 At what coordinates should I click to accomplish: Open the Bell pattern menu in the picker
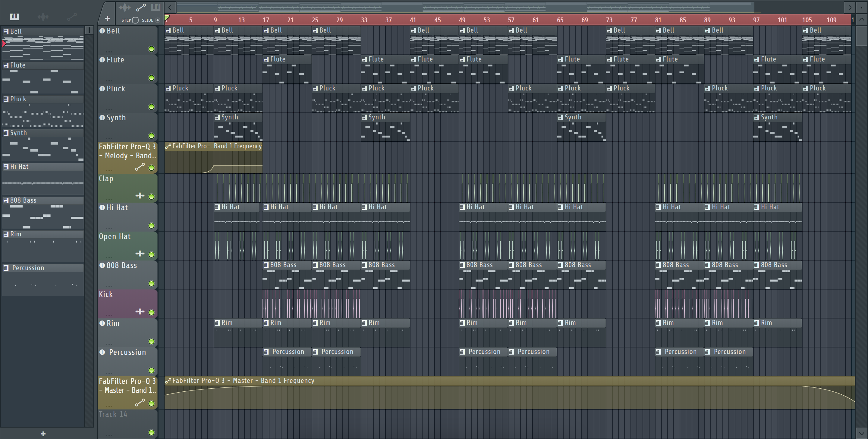(6, 31)
